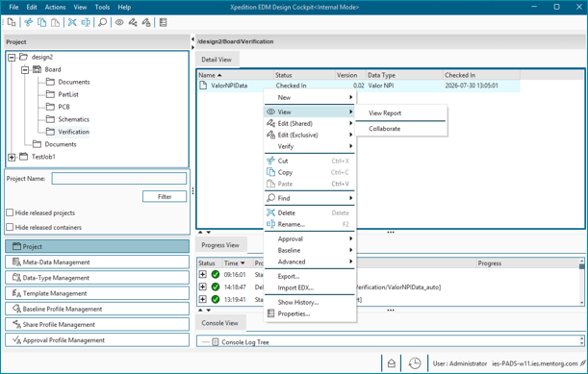Viewport: 588px width, 374px height.
Task: Switch to the Detail View tab
Action: tap(217, 60)
